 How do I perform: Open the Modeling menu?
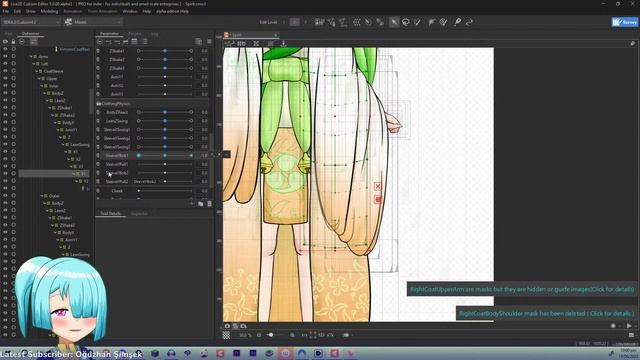coord(49,11)
